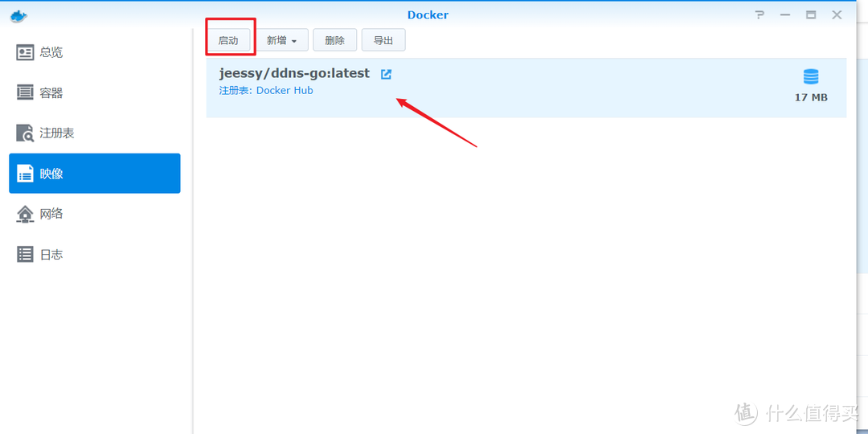
Task: Switch to the 映像 image tab
Action: coord(95,174)
